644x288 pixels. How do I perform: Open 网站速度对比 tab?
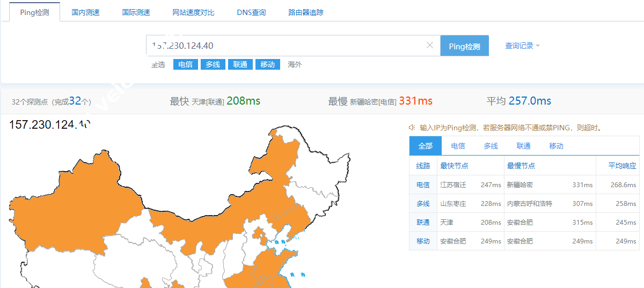[194, 12]
